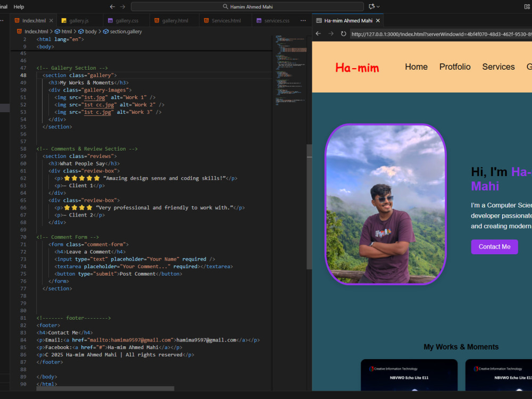Open the Help menu
This screenshot has height=399, width=532.
19,6
